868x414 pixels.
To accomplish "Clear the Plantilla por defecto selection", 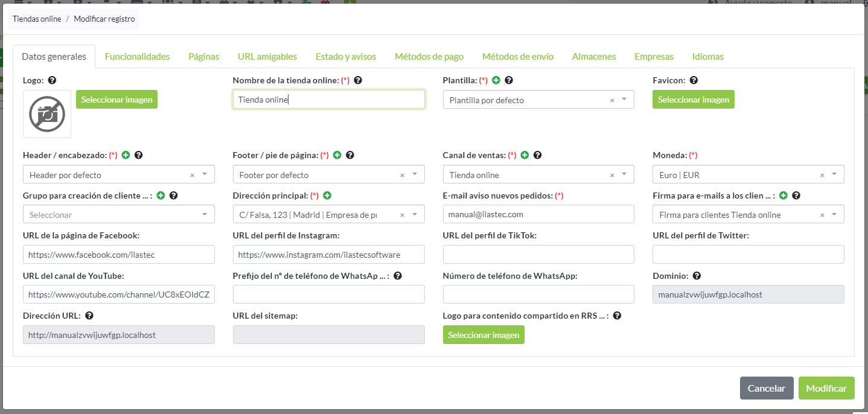I will (x=612, y=100).
